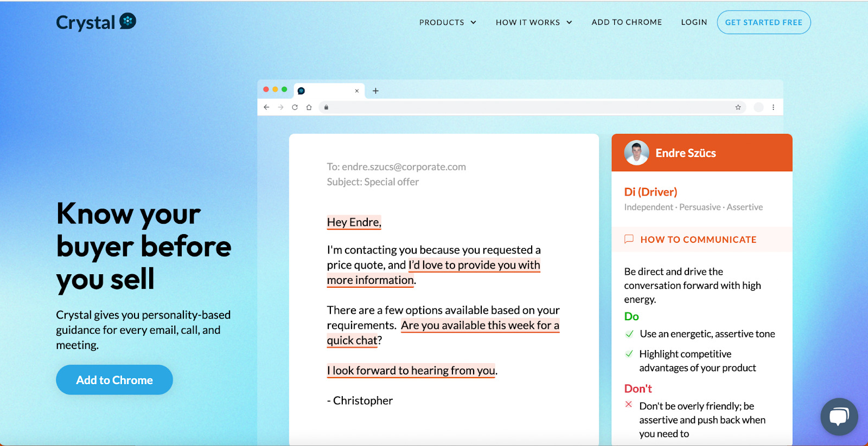
Task: Click the round profile icon in mock browser
Action: pos(758,107)
